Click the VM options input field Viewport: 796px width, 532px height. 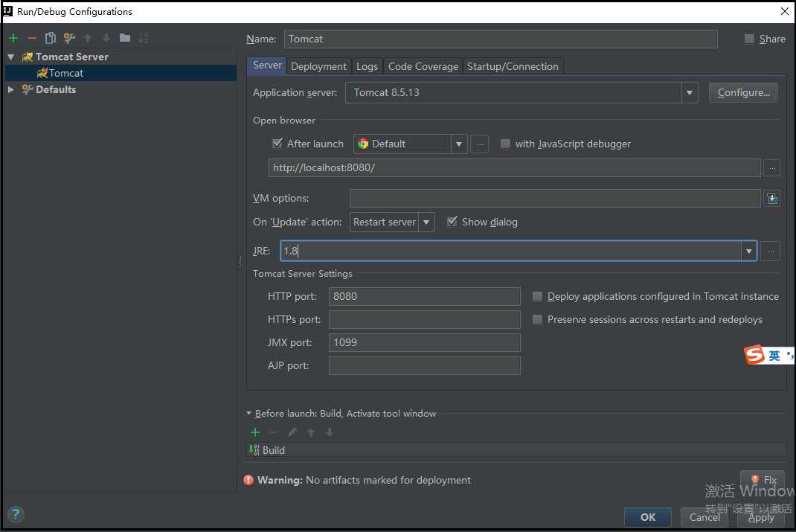click(x=555, y=199)
